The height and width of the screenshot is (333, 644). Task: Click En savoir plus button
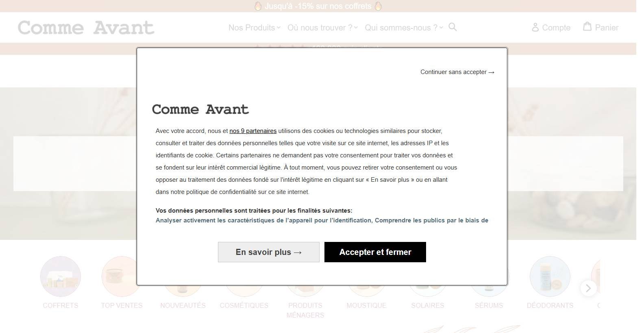[268, 252]
